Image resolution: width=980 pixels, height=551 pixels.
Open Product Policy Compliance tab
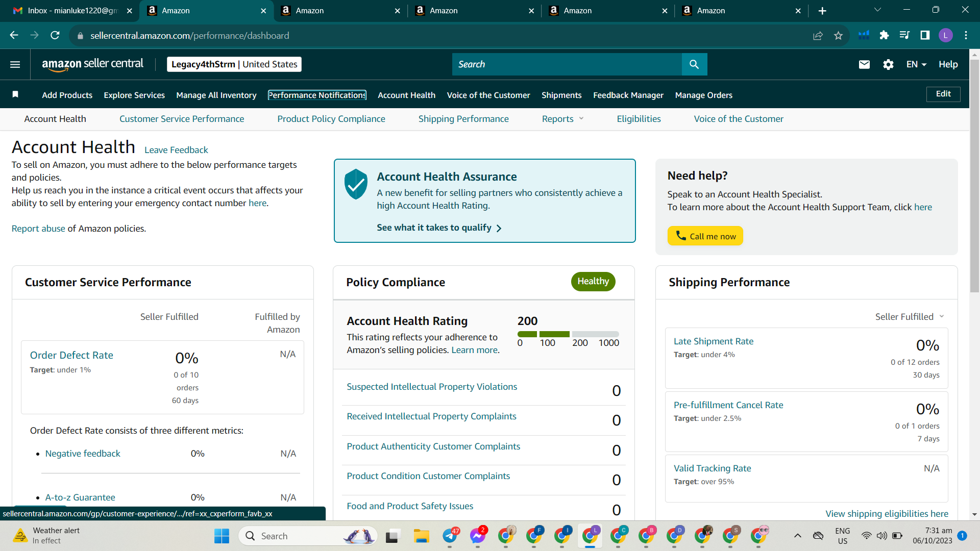point(331,119)
